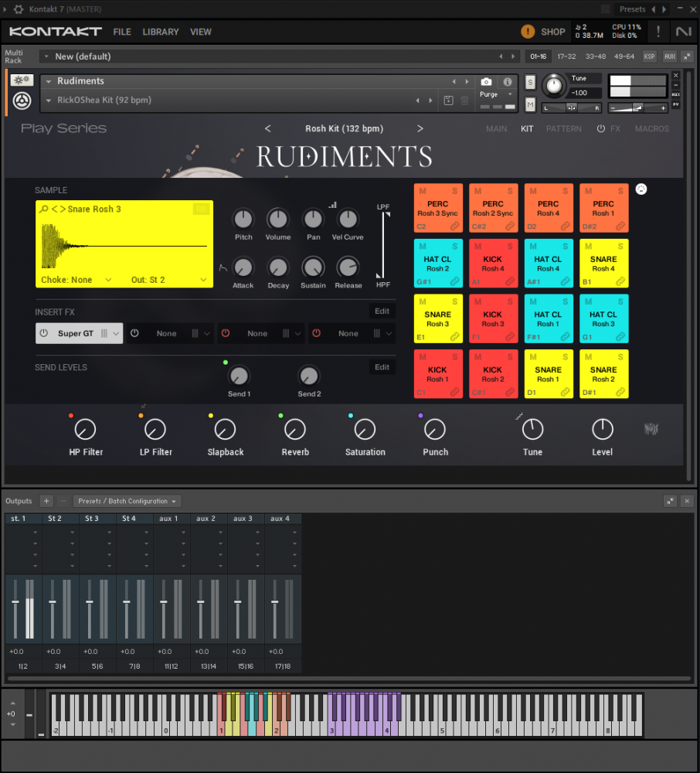Toggle power on the third insert slot

pos(226,333)
